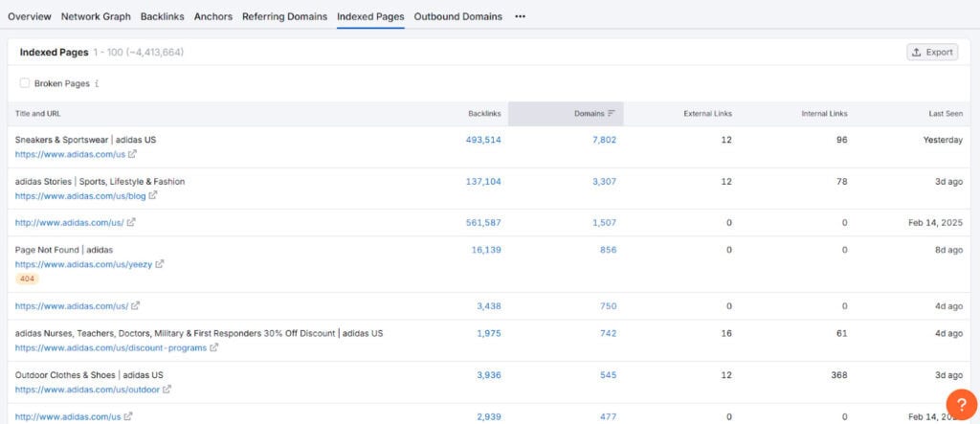
Task: Open the https://www.adidas.com/us/blog link
Action: 80,196
